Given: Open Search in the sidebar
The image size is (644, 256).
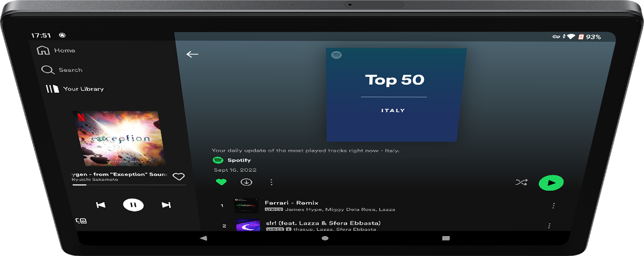Looking at the screenshot, I should click(x=61, y=70).
